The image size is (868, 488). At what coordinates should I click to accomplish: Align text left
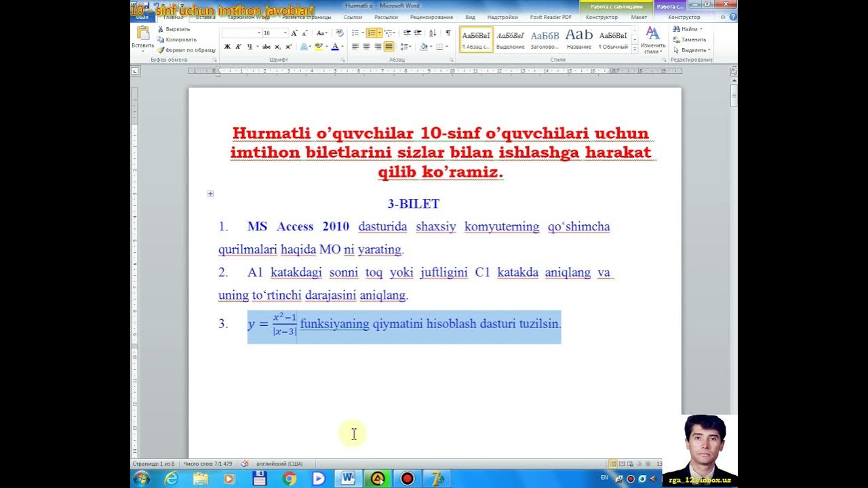[355, 47]
